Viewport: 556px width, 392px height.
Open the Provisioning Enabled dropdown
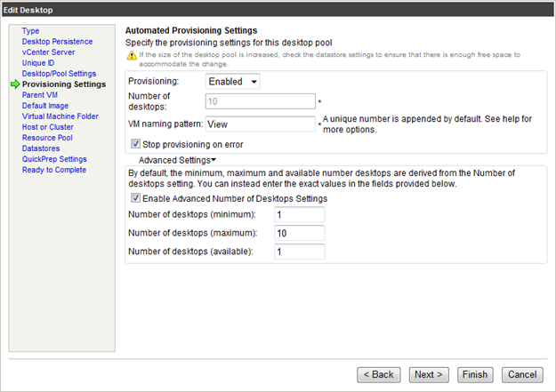point(233,82)
